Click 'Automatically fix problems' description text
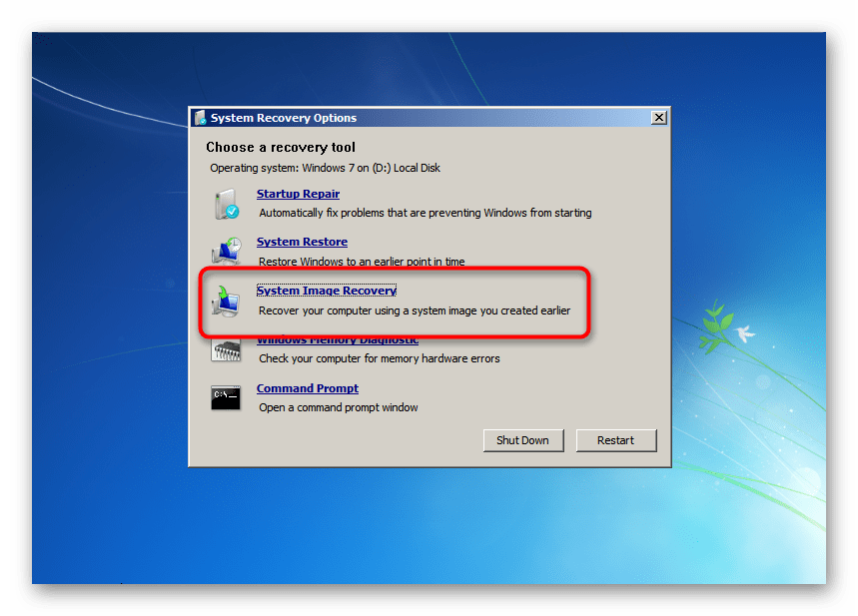Screen dimensions: 858x616 point(425,213)
